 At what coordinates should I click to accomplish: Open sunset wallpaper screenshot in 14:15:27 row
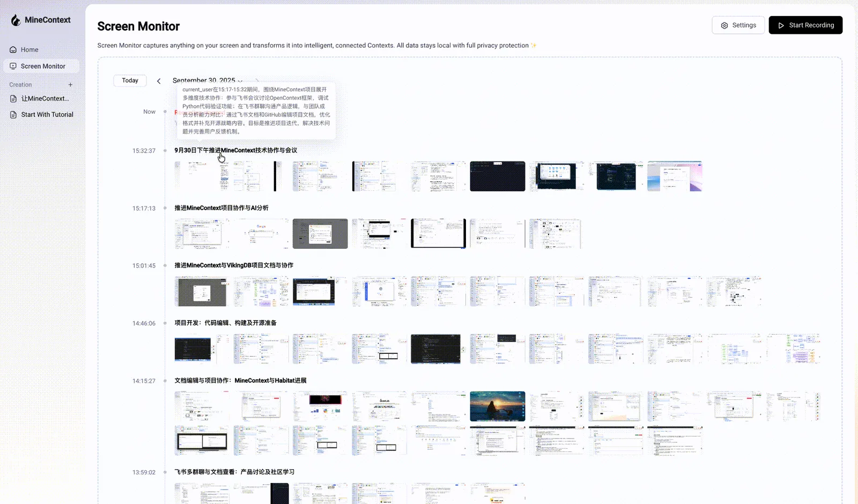point(498,406)
